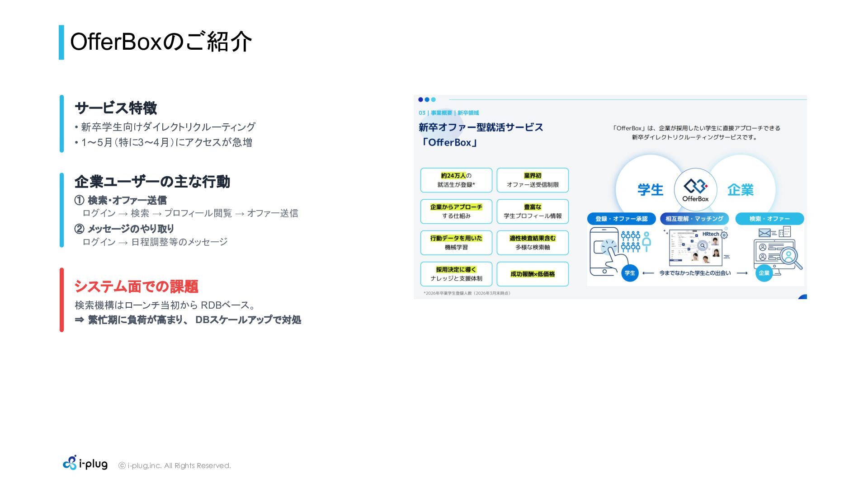Click the 約24万人の就活生が登録 box
This screenshot has width=868, height=488.
(x=456, y=180)
